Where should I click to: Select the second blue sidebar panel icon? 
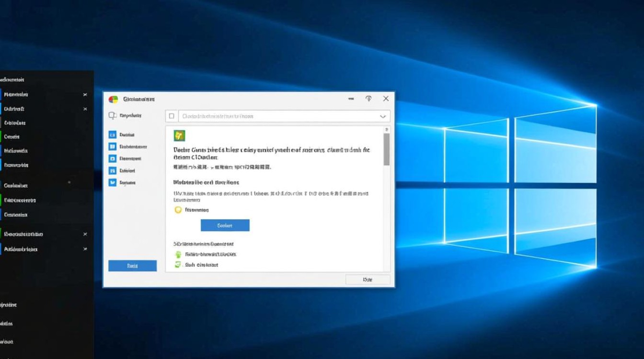click(x=114, y=146)
